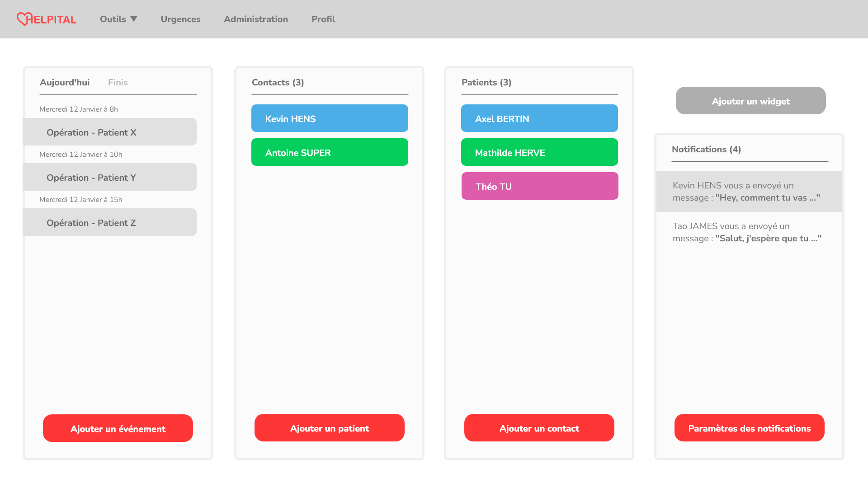Image resolution: width=868 pixels, height=488 pixels.
Task: Click Ajouter un contact button
Action: click(539, 428)
